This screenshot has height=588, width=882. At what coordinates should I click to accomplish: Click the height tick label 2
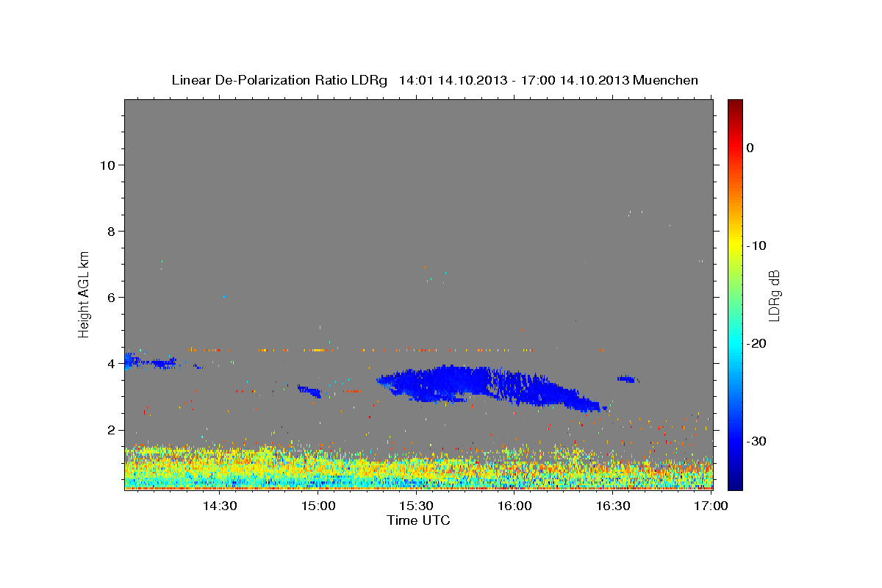pyautogui.click(x=110, y=430)
